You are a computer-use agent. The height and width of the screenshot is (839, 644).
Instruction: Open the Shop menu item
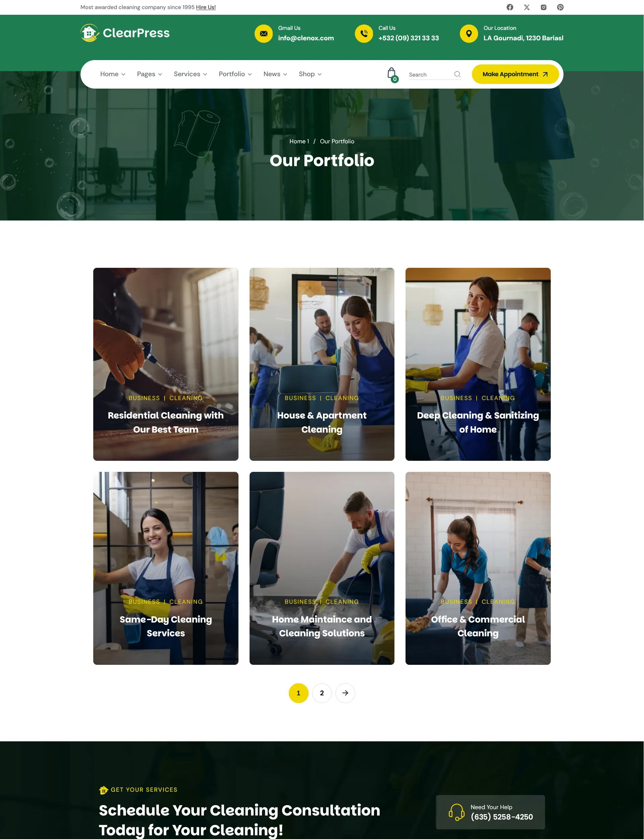pyautogui.click(x=310, y=74)
